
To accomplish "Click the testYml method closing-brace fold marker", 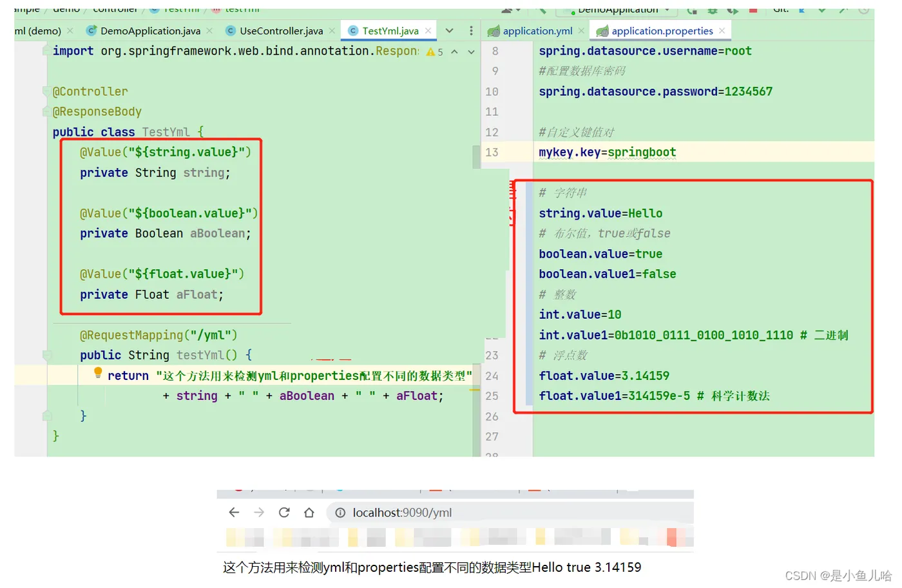I will pyautogui.click(x=47, y=416).
